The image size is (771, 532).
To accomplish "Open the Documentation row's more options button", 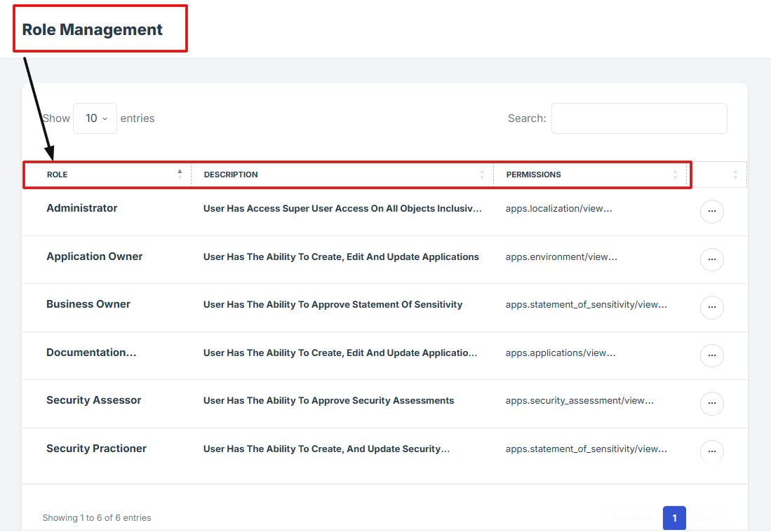I will click(x=711, y=355).
